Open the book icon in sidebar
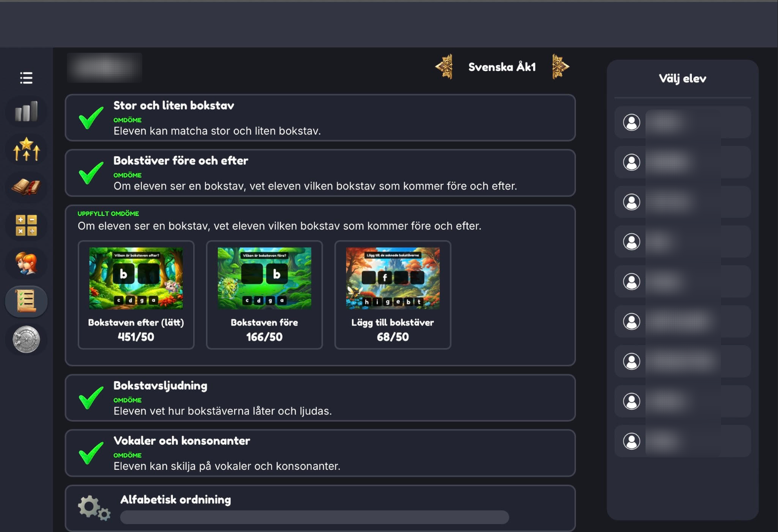This screenshot has width=778, height=532. click(x=26, y=187)
